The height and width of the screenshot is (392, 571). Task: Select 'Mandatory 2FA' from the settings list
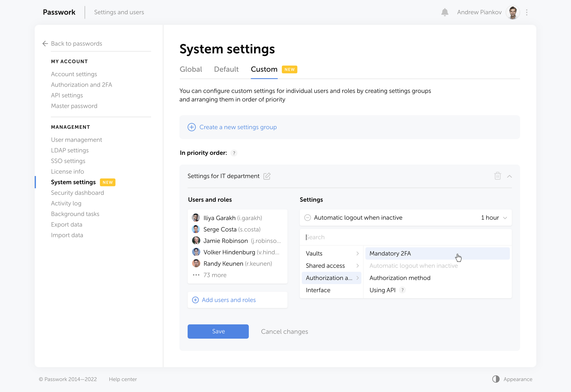coord(390,253)
